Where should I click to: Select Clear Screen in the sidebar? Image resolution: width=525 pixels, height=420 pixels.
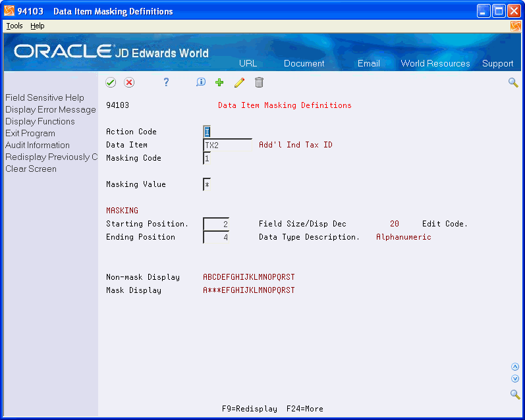[x=31, y=169]
